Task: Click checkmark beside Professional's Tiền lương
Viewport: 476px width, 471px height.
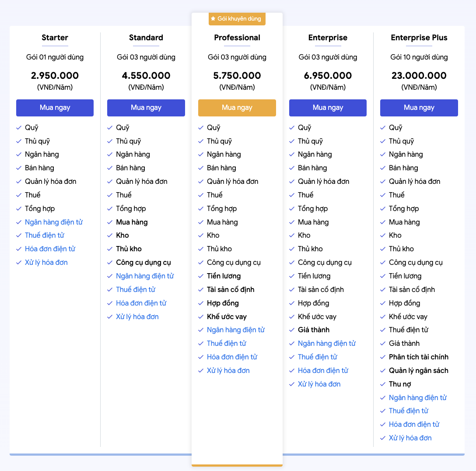Action: 201,276
